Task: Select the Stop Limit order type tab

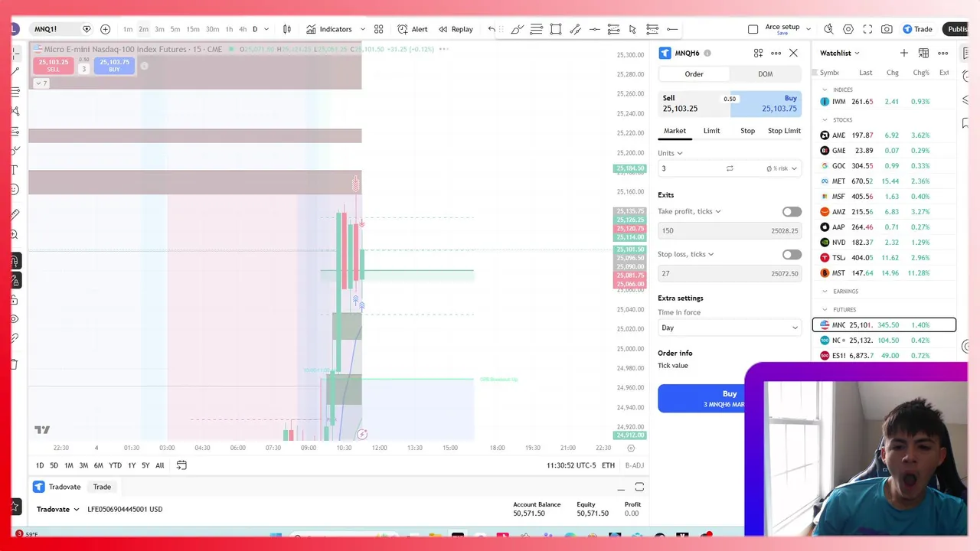Action: coord(784,131)
